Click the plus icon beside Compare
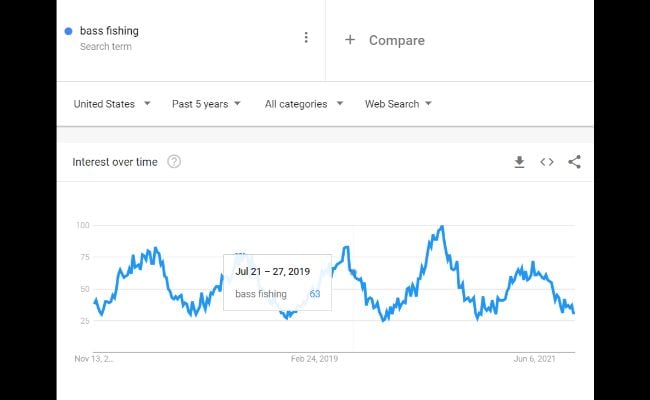Viewport: 650px width, 400px height. [x=350, y=40]
